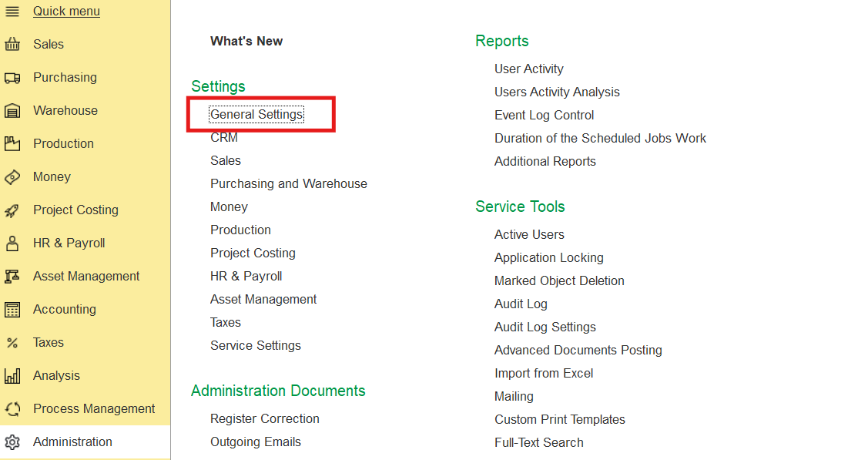Click the Production factory icon
868x460 pixels.
[x=12, y=144]
